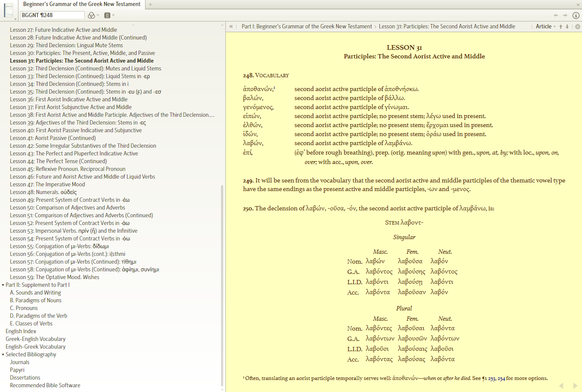The image size is (582, 392).
Task: Open the Greek-English Vocabulary entry
Action: click(36, 339)
